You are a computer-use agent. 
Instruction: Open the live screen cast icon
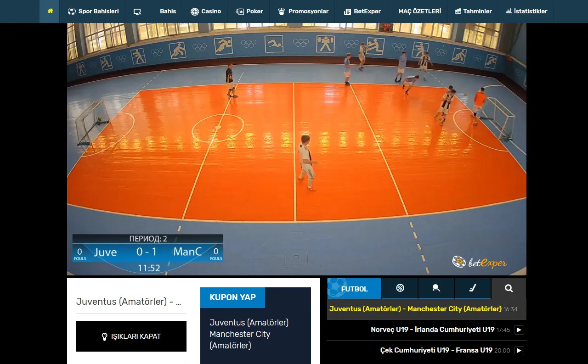(137, 11)
